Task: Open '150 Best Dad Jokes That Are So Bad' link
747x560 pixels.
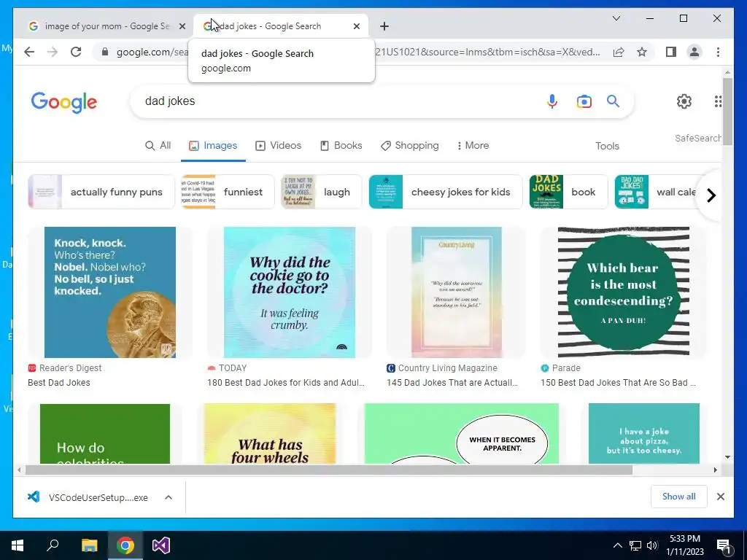Action: [x=618, y=382]
